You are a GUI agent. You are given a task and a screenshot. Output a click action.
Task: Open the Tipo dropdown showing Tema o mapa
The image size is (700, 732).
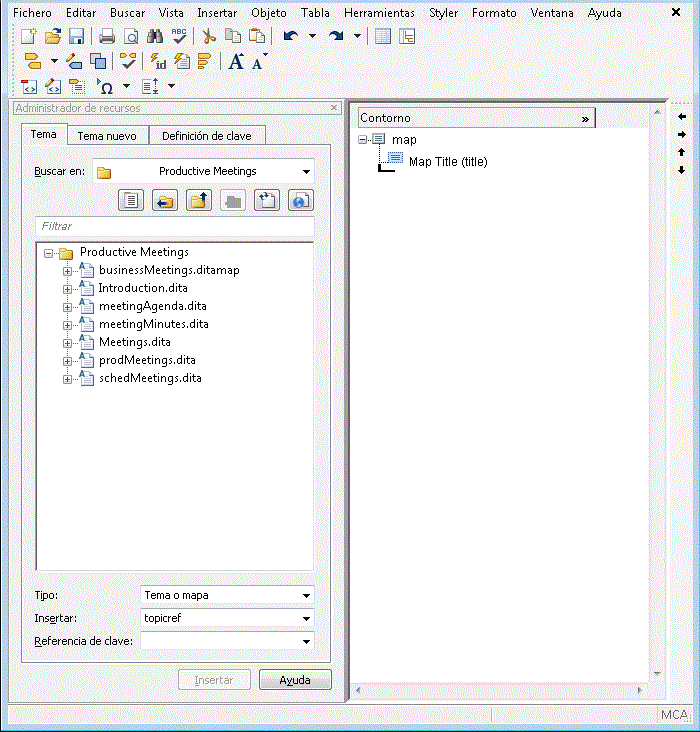[306, 596]
